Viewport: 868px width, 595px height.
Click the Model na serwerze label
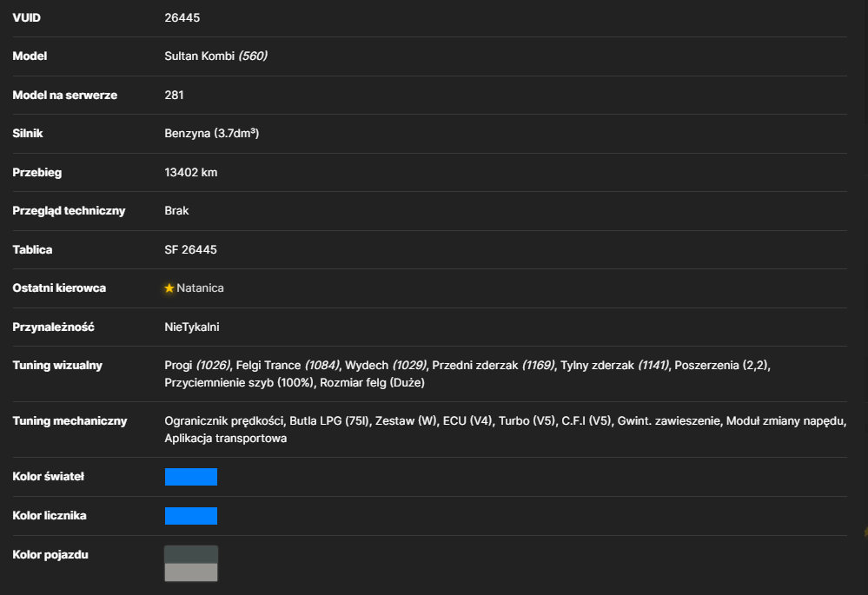pos(65,96)
